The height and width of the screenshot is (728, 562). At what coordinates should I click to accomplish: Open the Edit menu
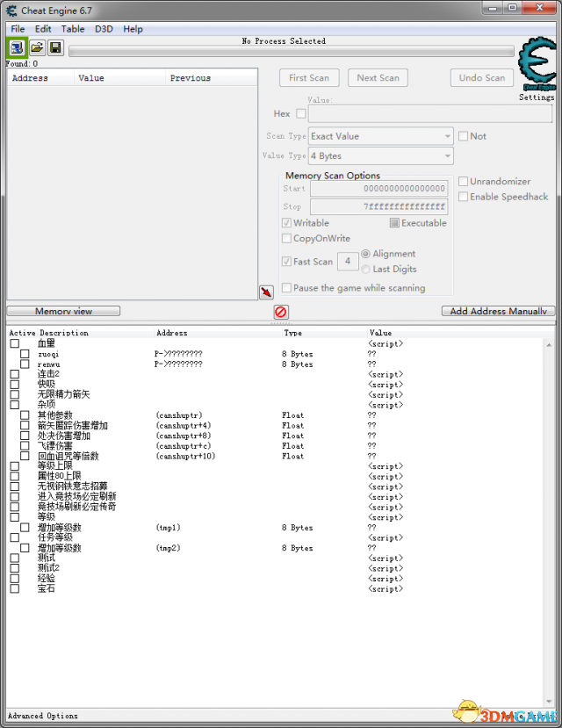point(43,29)
